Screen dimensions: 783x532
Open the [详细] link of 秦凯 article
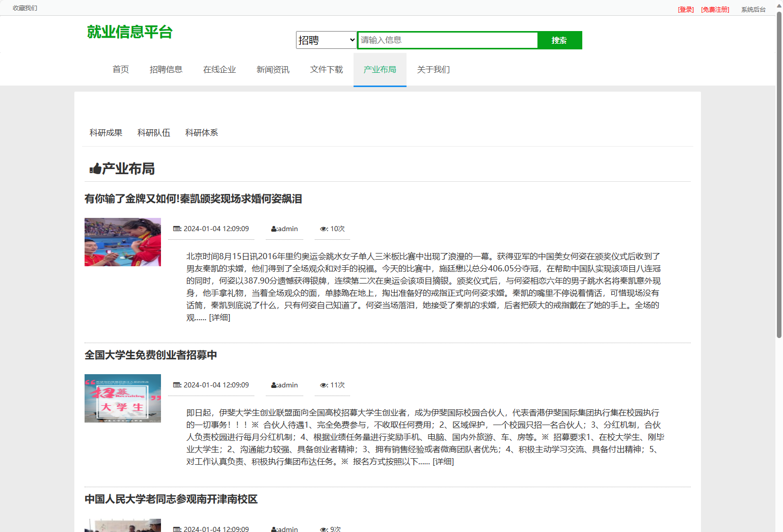tap(219, 318)
